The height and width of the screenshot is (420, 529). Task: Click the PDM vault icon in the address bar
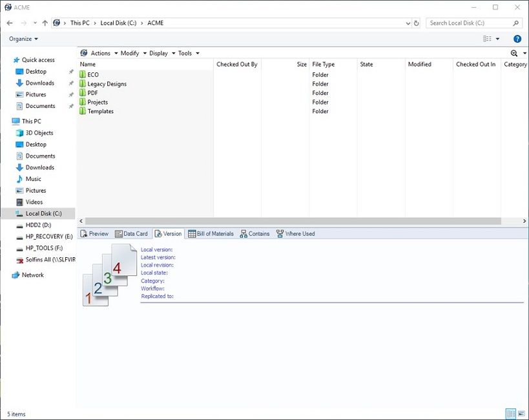[x=57, y=23]
